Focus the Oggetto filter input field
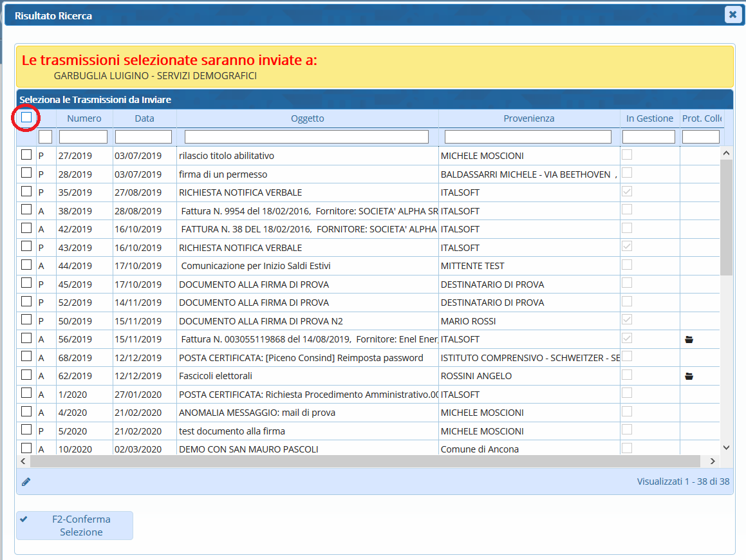Image resolution: width=746 pixels, height=560 pixels. [x=306, y=137]
